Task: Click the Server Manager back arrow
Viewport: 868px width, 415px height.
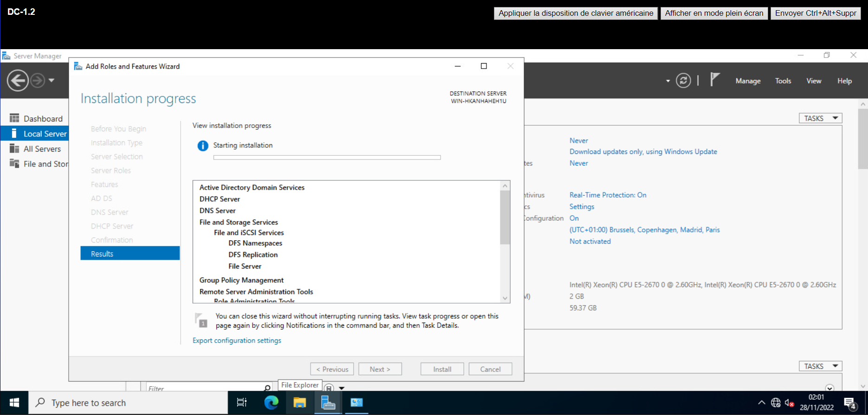Action: (x=18, y=81)
